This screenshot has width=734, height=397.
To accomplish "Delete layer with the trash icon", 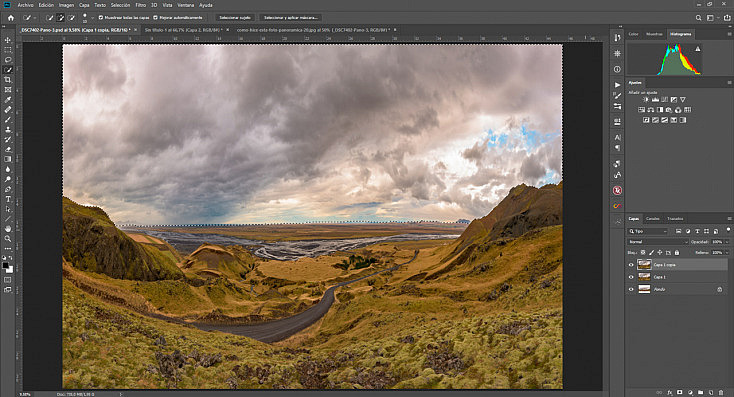I will (721, 392).
